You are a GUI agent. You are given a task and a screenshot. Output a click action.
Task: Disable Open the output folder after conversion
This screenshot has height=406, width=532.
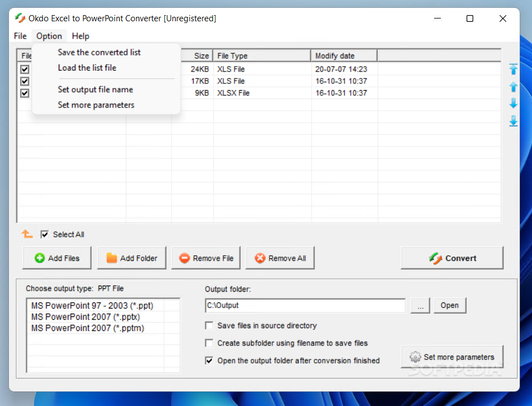(209, 361)
